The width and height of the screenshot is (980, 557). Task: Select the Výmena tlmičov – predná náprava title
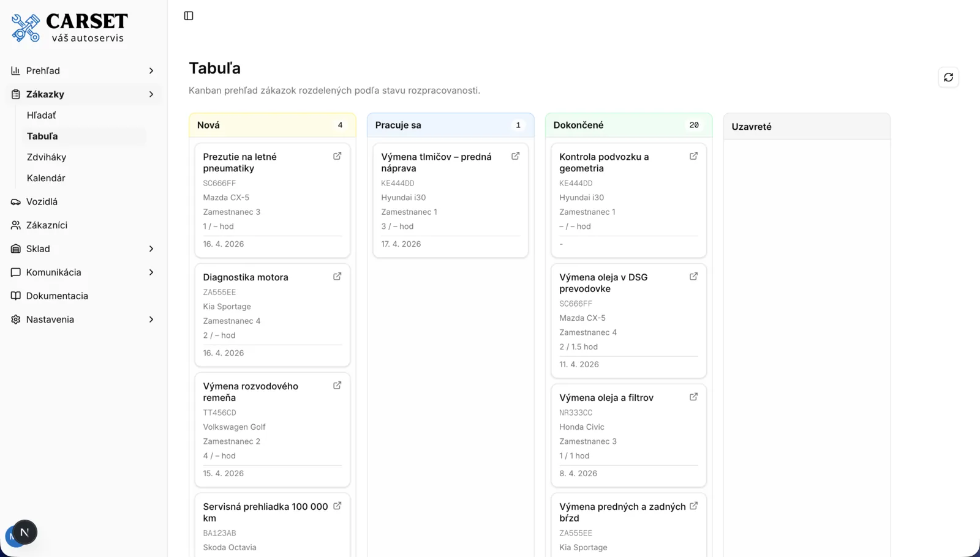pos(436,163)
